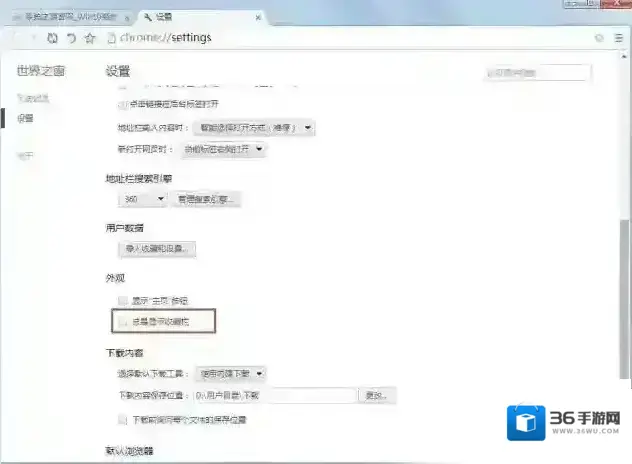This screenshot has height=464, width=632.
Task: Close the 设置 tab
Action: (x=258, y=17)
